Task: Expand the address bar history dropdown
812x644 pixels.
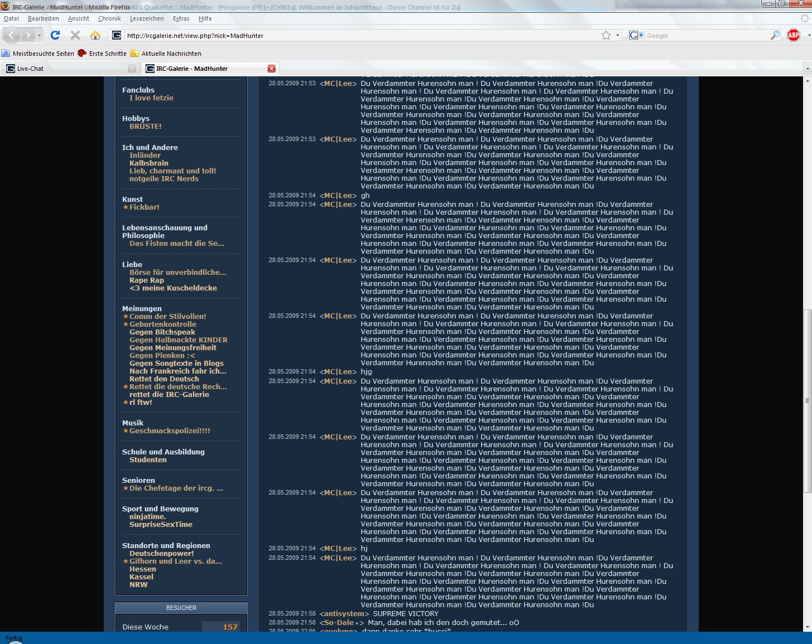Action: click(617, 35)
